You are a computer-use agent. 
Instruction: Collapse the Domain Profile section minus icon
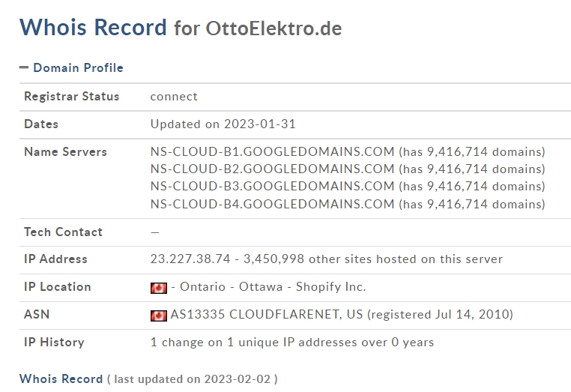(x=24, y=67)
